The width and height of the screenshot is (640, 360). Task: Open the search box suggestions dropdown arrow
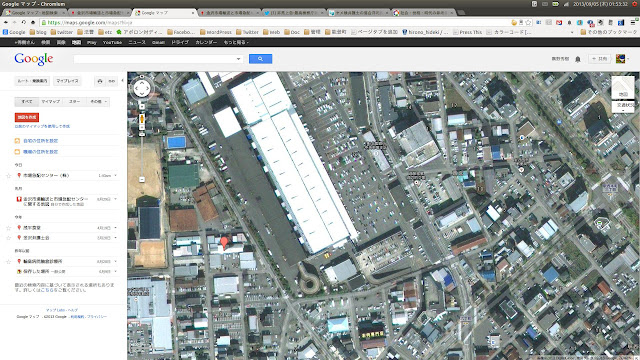click(x=238, y=59)
